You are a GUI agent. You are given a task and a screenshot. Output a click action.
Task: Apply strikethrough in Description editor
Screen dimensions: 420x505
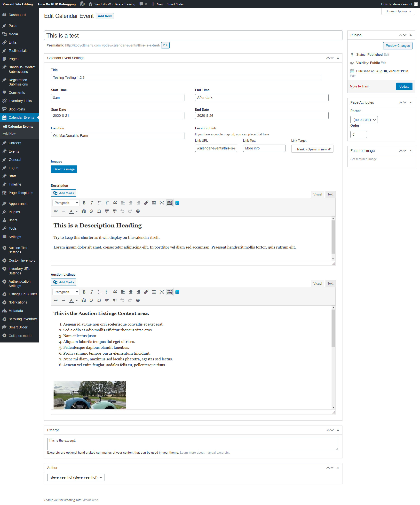click(56, 211)
